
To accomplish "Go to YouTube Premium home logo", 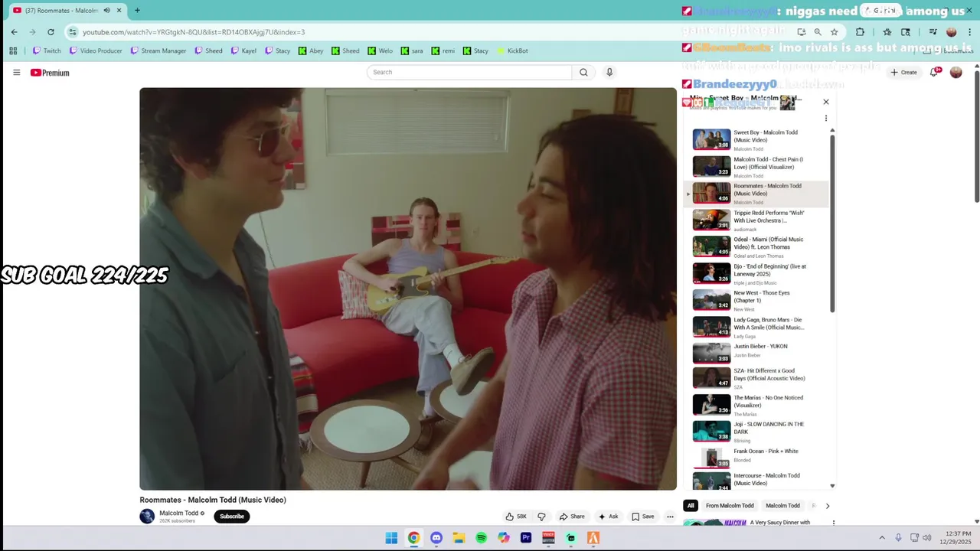I will coord(50,73).
